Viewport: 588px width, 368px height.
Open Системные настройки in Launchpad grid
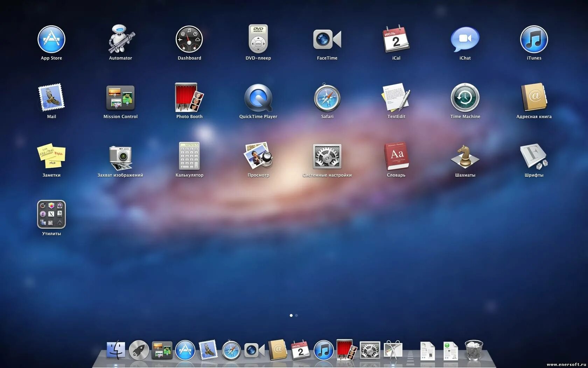(327, 156)
